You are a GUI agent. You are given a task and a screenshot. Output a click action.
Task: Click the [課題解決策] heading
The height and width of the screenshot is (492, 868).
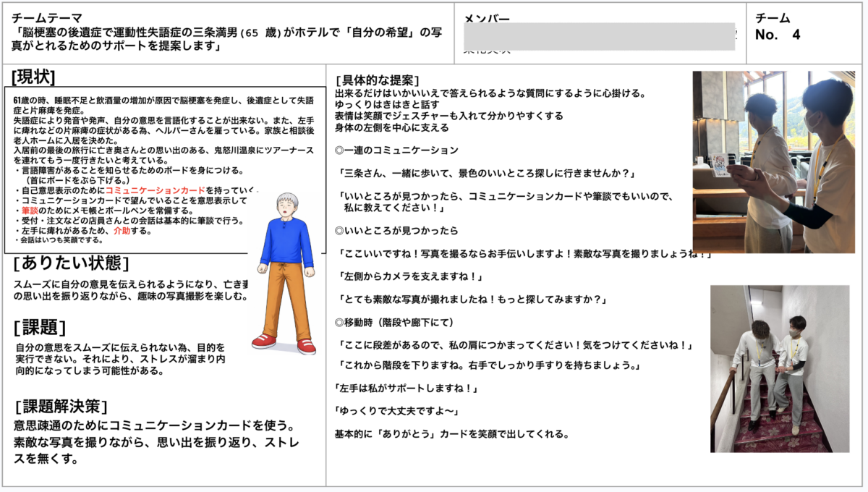point(61,406)
